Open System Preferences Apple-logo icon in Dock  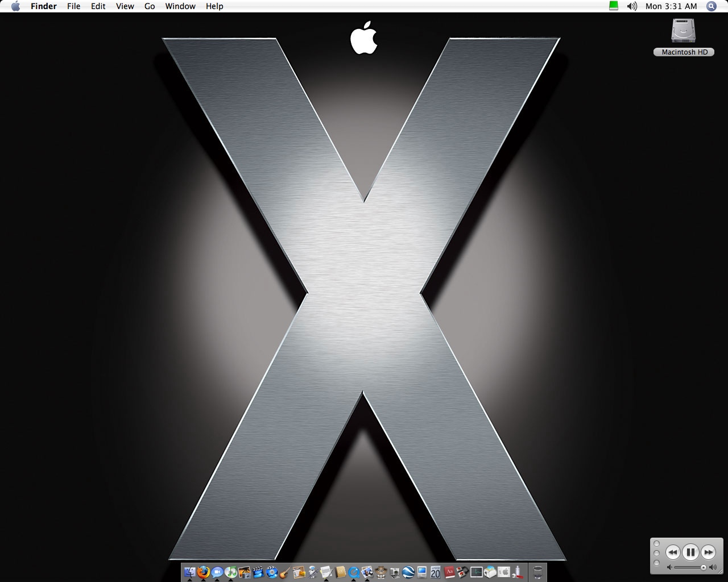click(503, 572)
